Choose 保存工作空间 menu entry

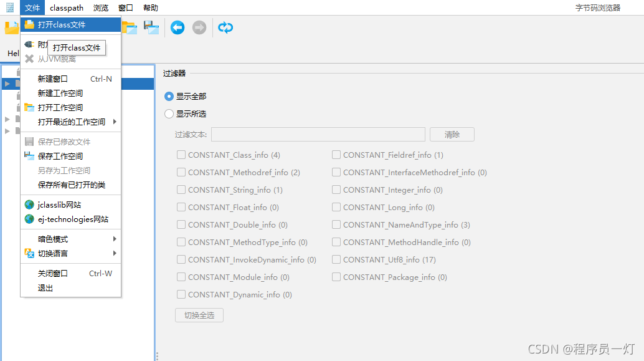(70, 156)
